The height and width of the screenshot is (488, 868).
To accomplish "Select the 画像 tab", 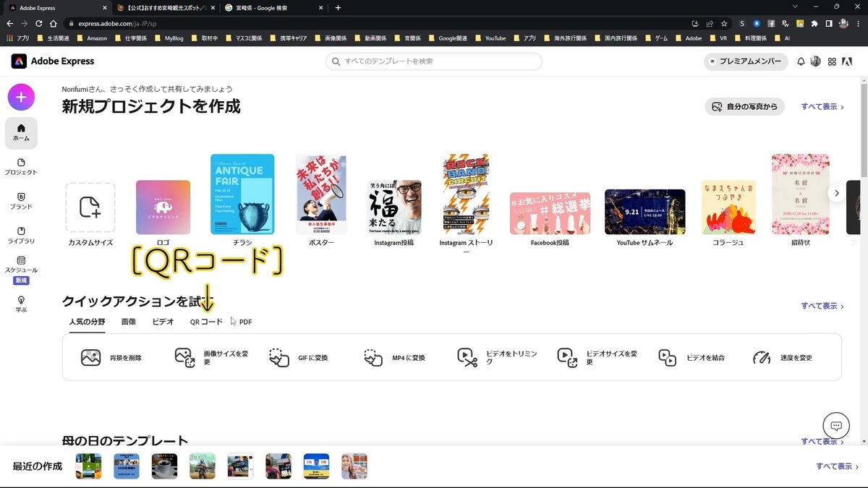I will point(128,322).
